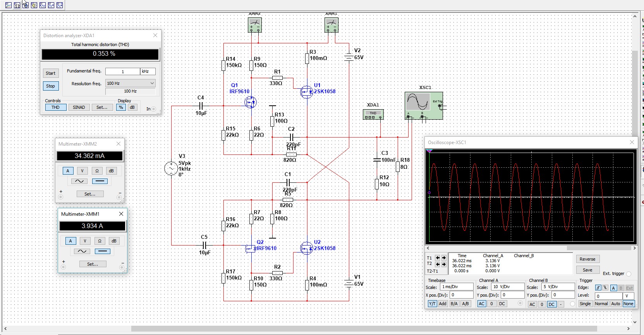Click Channel B Scale 5 V/Div field
The height and width of the screenshot is (335, 644).
click(x=558, y=287)
